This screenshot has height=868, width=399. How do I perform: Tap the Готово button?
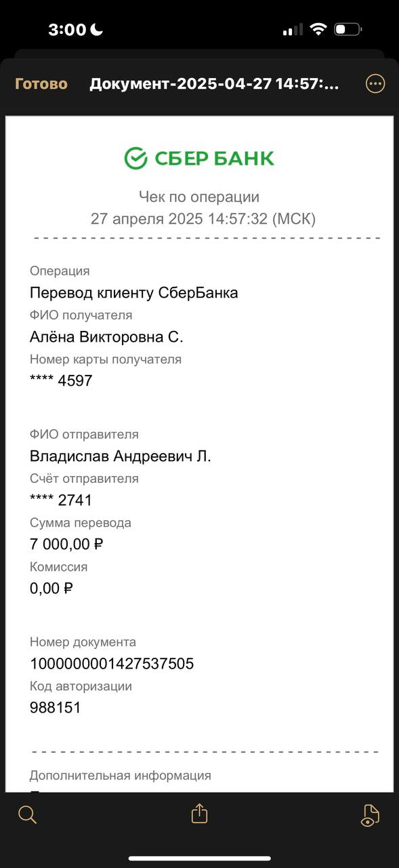coord(41,84)
